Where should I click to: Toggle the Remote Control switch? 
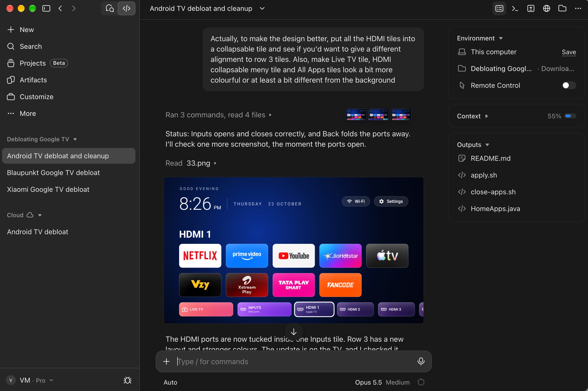(569, 85)
